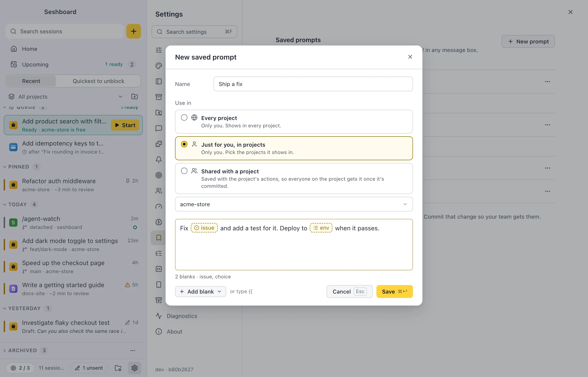Open the gauge performance settings icon
This screenshot has height=377, width=588.
pos(159,206)
